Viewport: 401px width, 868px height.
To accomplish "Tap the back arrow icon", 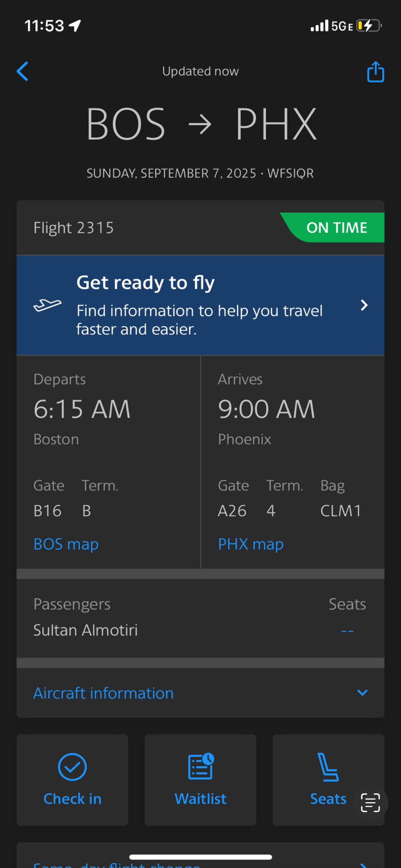I will [x=23, y=71].
